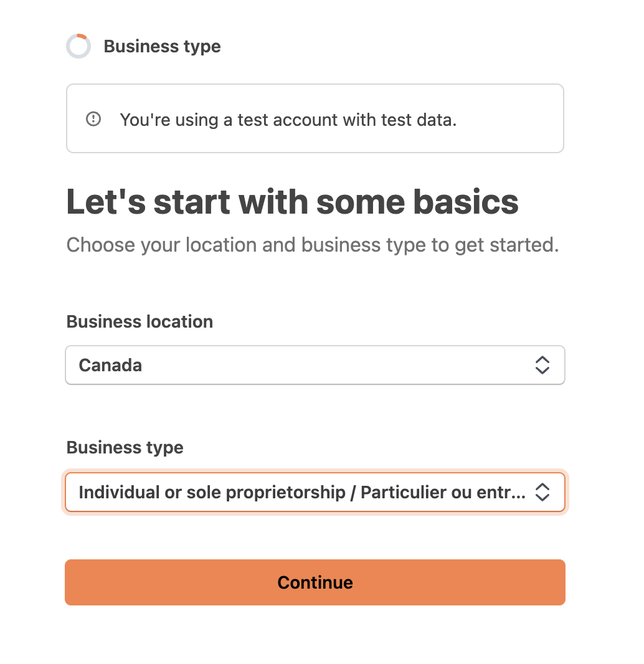
Task: Click the "Individual or sole proprietorship" selected value
Action: (212, 492)
